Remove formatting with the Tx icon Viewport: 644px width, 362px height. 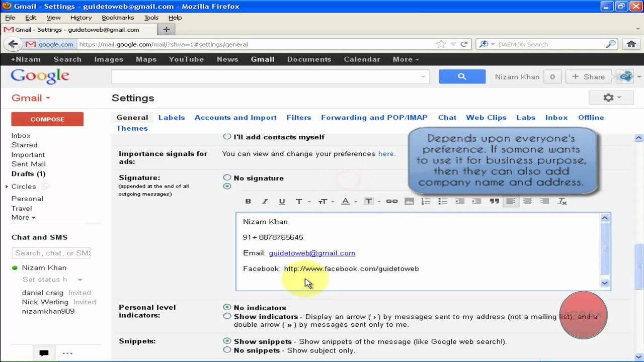coord(562,201)
